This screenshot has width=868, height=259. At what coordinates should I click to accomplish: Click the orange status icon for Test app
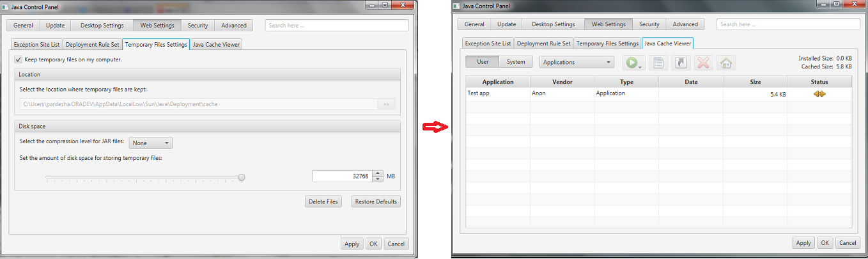[x=819, y=94]
